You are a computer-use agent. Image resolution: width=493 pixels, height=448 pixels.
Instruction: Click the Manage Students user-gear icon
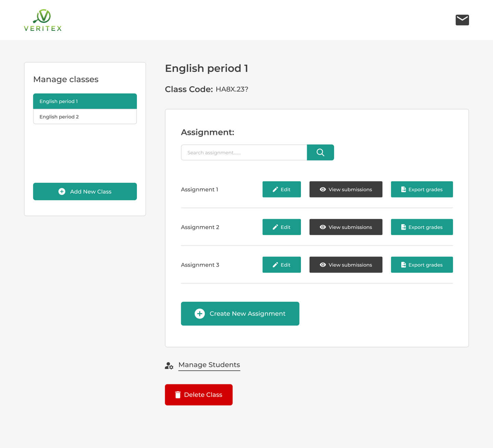[169, 366]
